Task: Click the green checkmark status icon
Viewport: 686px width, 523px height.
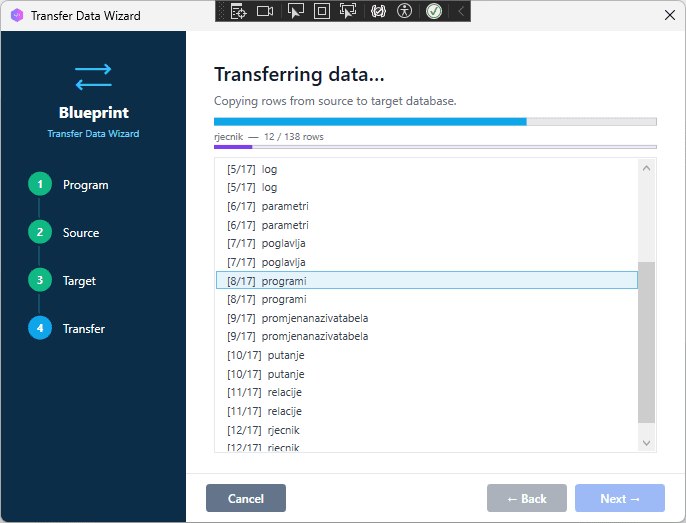Action: pyautogui.click(x=434, y=11)
